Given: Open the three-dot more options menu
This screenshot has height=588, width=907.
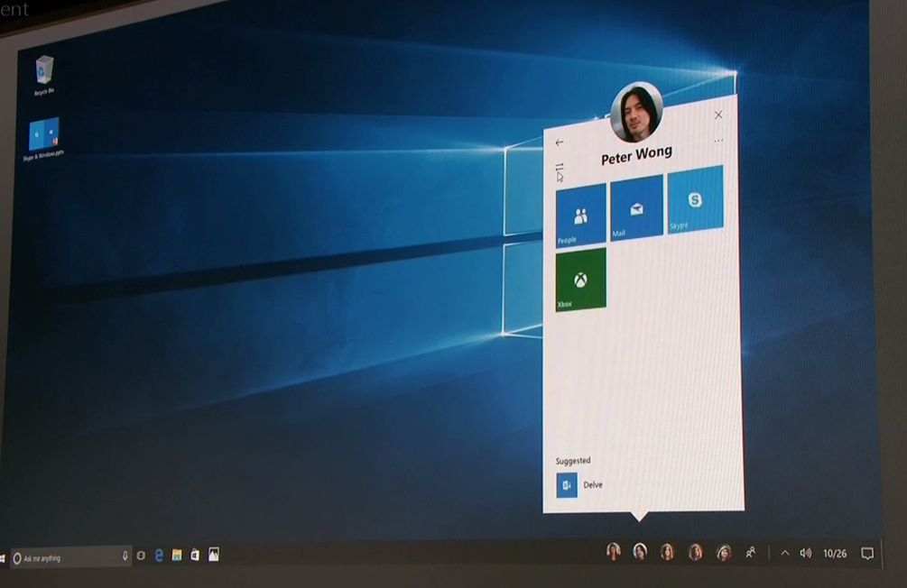Looking at the screenshot, I should pos(718,141).
